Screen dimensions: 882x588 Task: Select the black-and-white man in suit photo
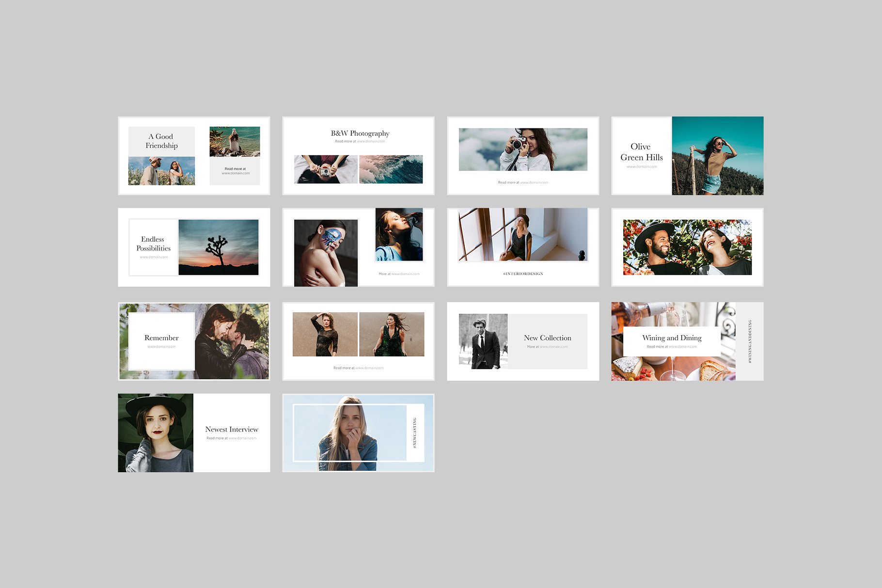483,341
